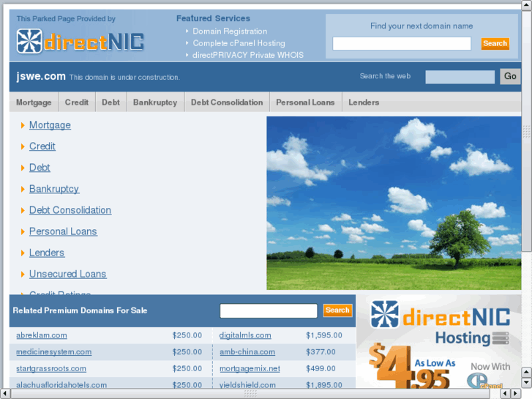
Task: Click the cPanel logo in the hosting ad
Action: [x=484, y=381]
